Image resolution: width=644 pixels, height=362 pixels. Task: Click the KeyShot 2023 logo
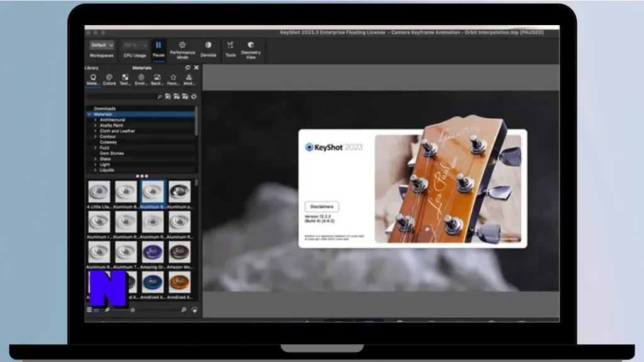click(x=334, y=147)
